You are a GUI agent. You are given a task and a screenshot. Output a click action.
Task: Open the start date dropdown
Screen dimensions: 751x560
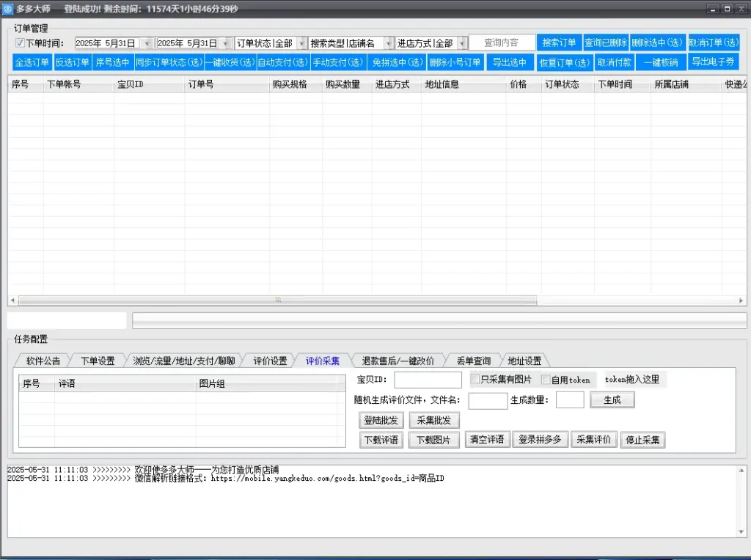pos(147,43)
